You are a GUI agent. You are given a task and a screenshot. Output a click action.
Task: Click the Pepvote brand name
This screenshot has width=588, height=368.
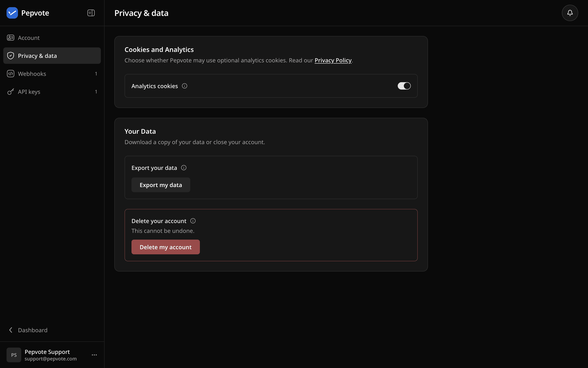[35, 13]
